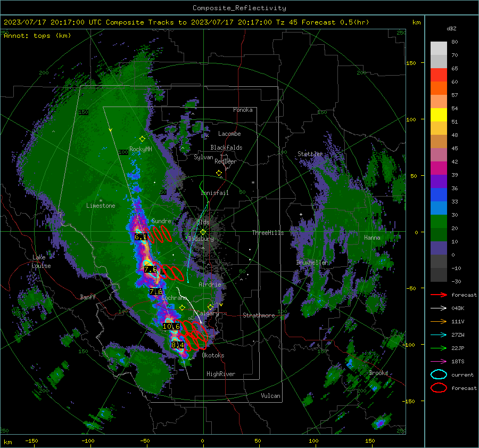Click the yellow diamond marker below RedDeer
The width and height of the screenshot is (479, 448).
219,173
